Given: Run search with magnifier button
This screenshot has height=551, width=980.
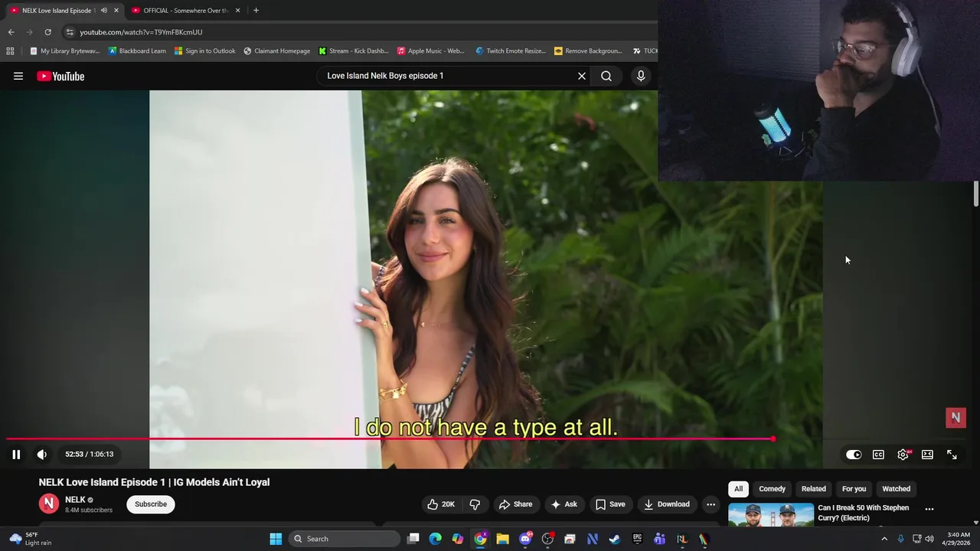Looking at the screenshot, I should 606,76.
